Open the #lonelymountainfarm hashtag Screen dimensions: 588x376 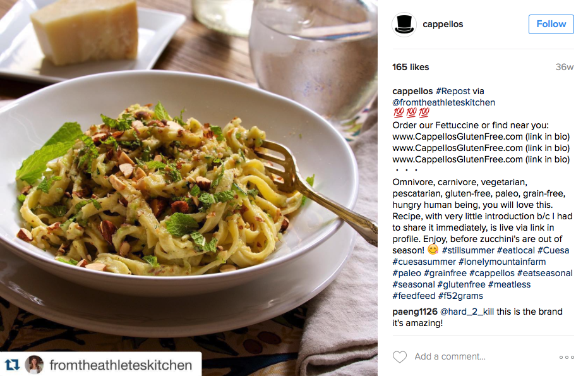(502, 262)
